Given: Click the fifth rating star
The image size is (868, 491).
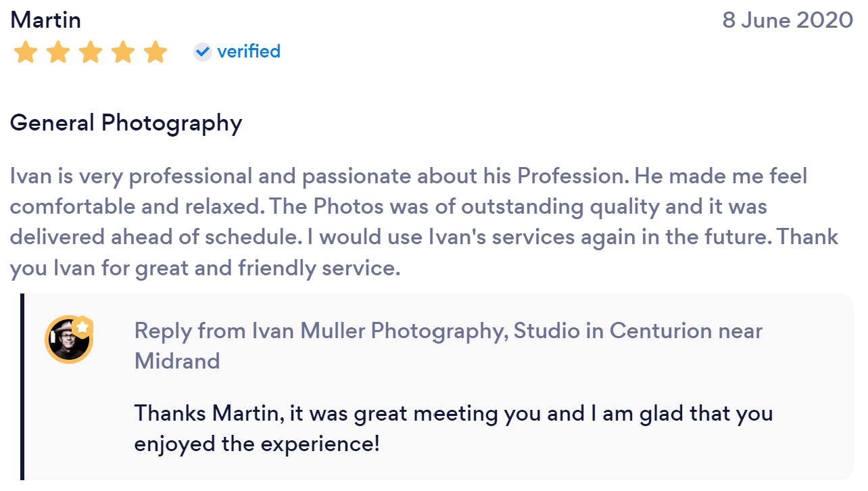Looking at the screenshot, I should (155, 52).
